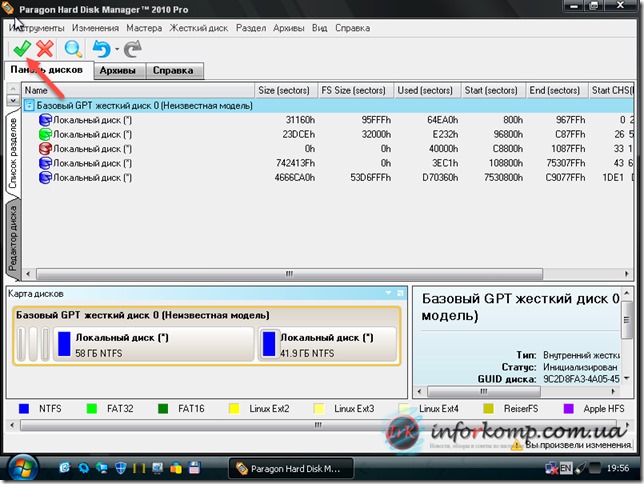Click the NTFS blue legend swatch

[24, 408]
